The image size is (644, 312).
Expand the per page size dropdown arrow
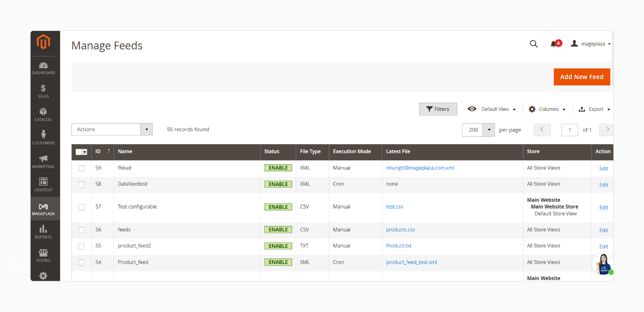pyautogui.click(x=489, y=130)
